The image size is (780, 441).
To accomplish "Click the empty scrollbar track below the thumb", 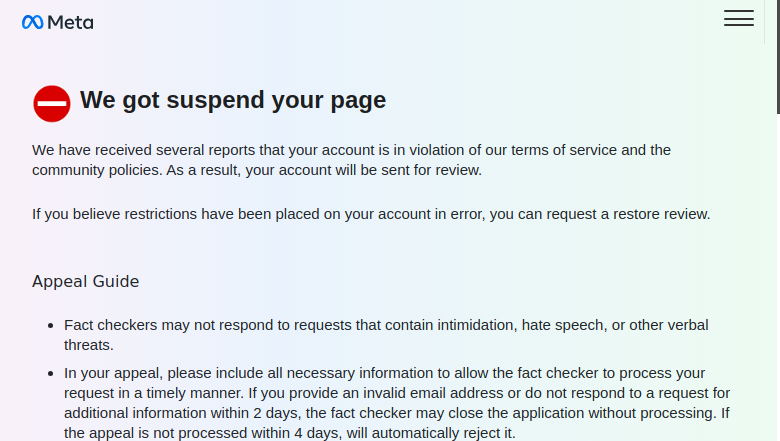I will click(x=778, y=278).
